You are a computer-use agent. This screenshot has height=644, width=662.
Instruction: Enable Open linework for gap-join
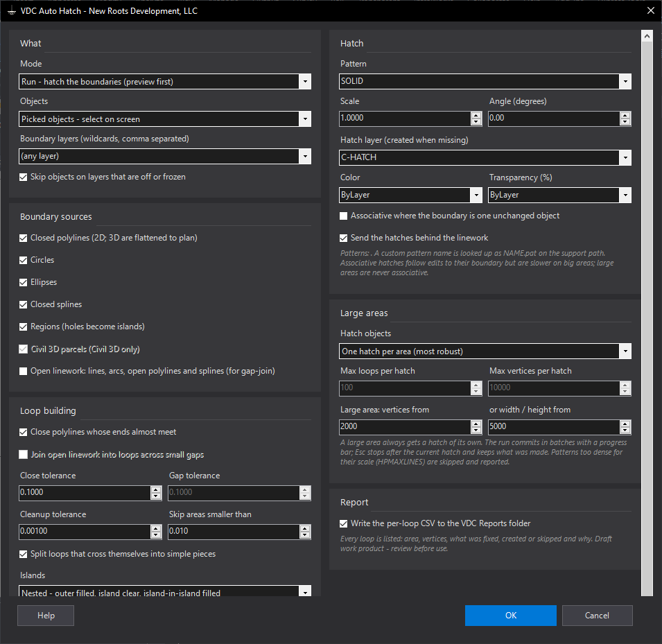[24, 371]
